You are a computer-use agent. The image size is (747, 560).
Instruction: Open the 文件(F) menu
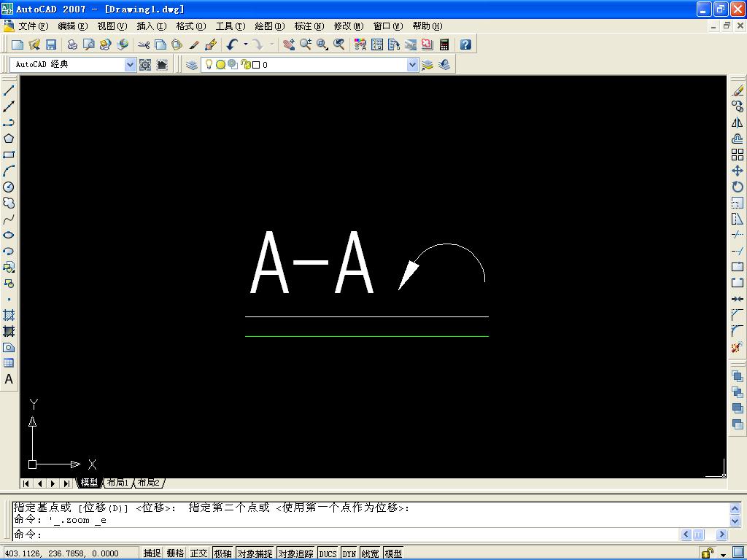click(33, 26)
